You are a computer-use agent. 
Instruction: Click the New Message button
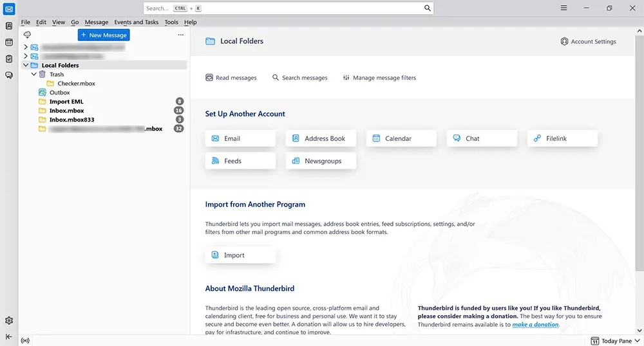[x=104, y=35]
